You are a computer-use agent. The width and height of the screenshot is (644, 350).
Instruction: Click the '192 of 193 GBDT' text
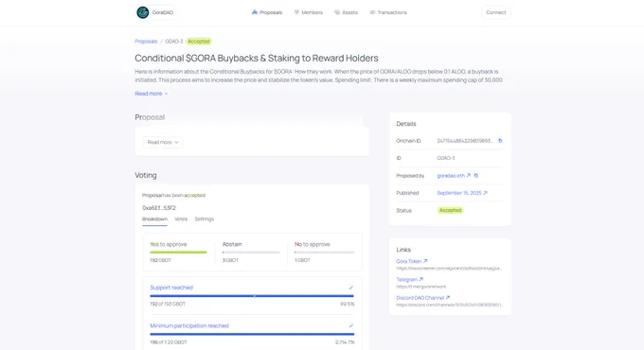point(168,304)
